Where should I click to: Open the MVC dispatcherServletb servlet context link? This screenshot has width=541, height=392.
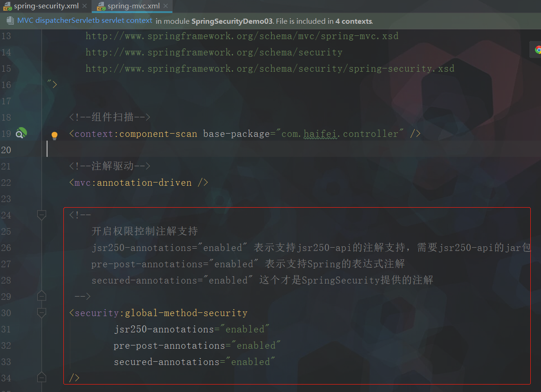point(84,20)
